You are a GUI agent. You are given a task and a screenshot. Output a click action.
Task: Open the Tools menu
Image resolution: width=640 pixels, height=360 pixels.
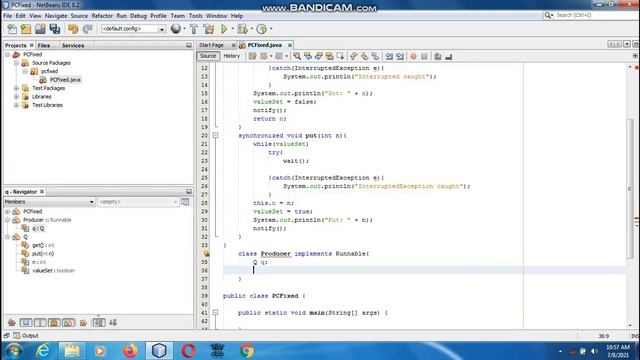(196, 16)
